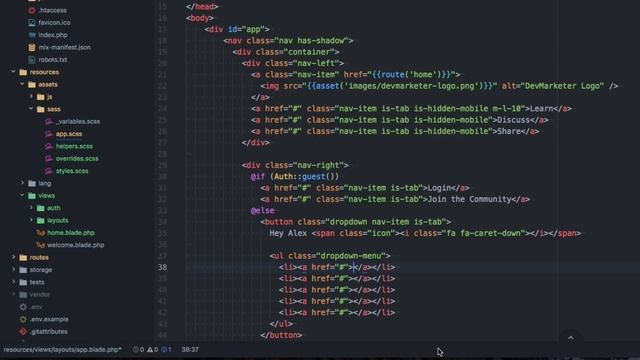
Task: Collapse the resources folder chevron
Action: point(13,72)
